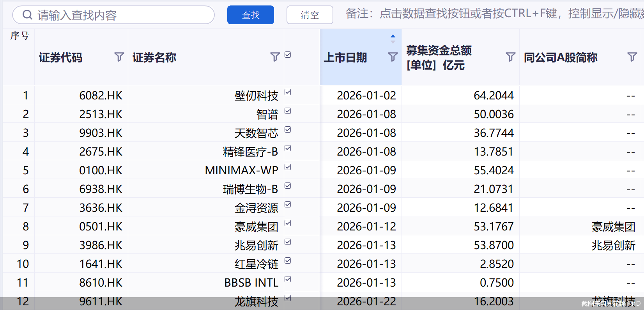This screenshot has height=310, width=644.
Task: Toggle the select-all checkbox in header
Action: coord(288,55)
